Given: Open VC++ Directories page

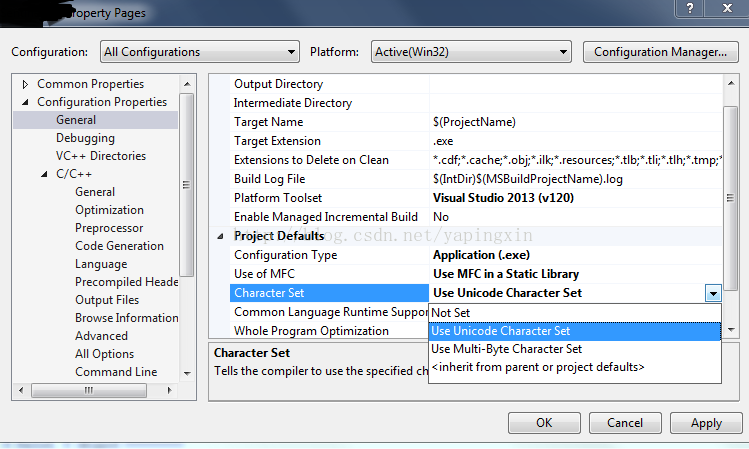Looking at the screenshot, I should [100, 156].
